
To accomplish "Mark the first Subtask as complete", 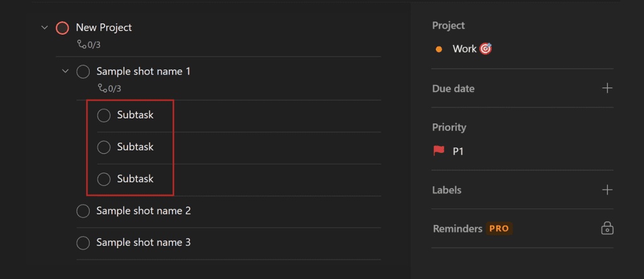I will [104, 115].
